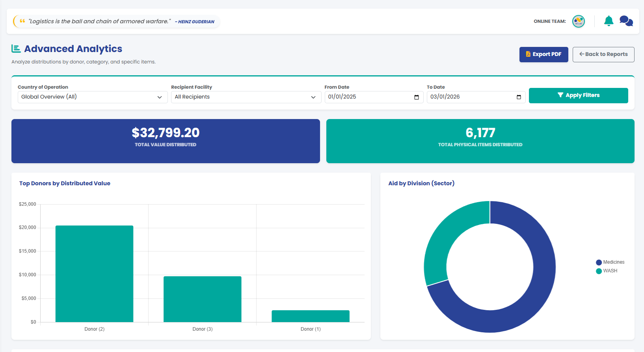Expand the Country of Operation dropdown

tap(93, 97)
